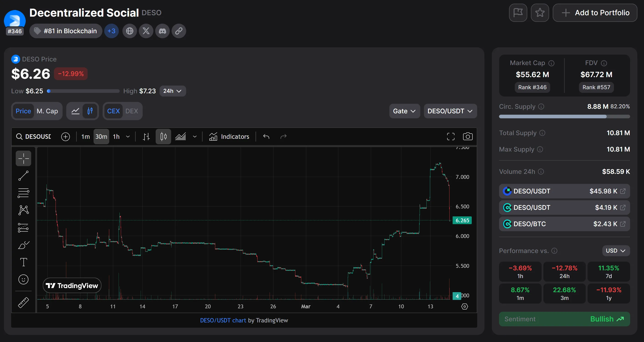Click Add to Portfolio button
The image size is (644, 342).
click(x=595, y=13)
